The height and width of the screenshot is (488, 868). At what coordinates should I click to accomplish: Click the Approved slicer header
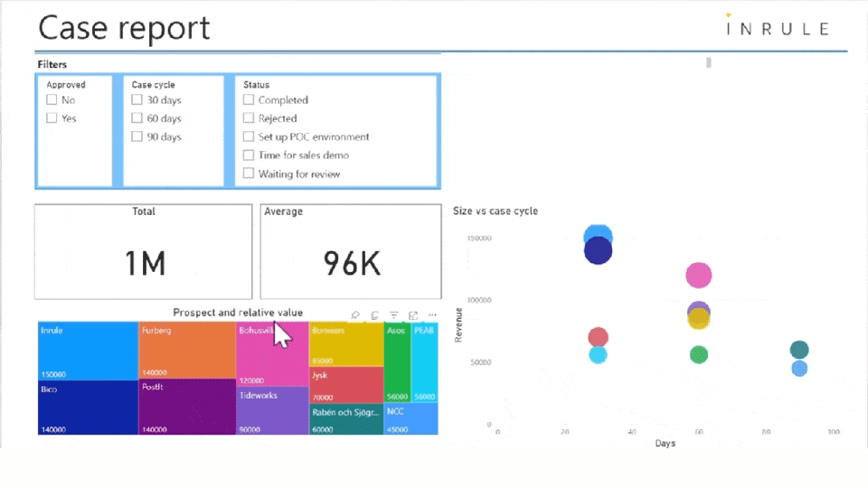pos(66,85)
